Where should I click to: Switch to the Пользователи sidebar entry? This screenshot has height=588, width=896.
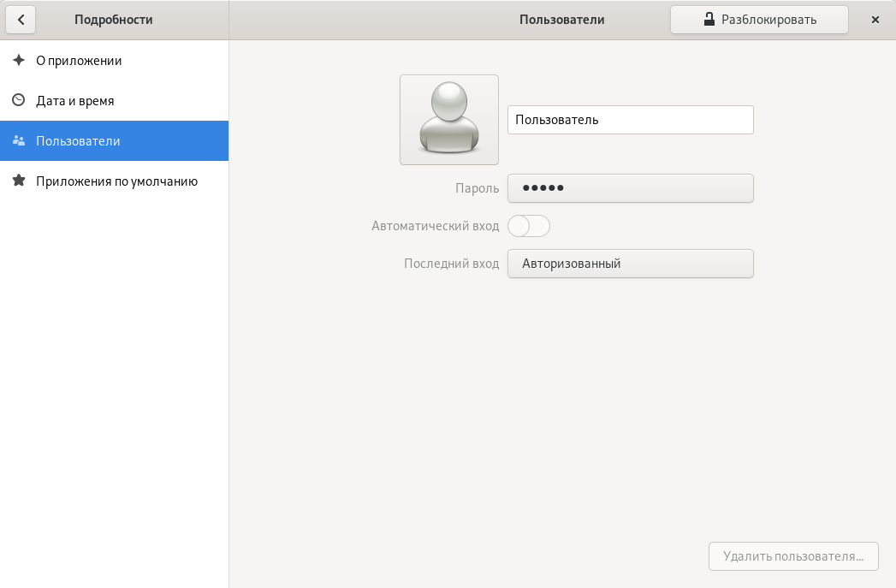78,141
